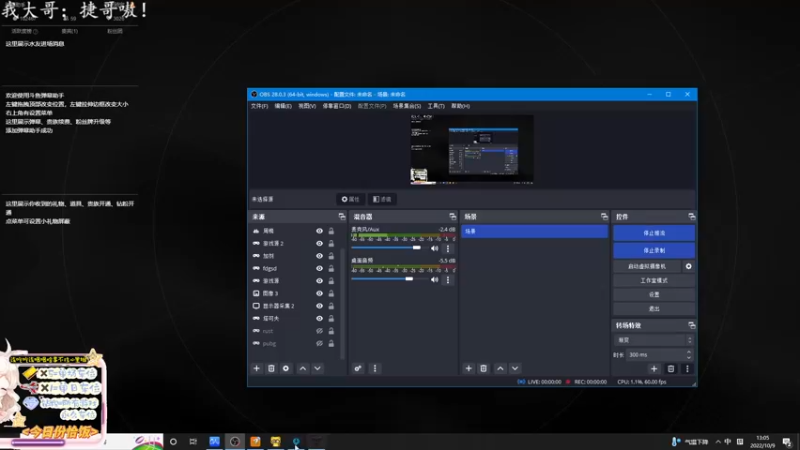Increase transition duration with up stepper arrow
The width and height of the screenshot is (800, 450).
pos(689,352)
